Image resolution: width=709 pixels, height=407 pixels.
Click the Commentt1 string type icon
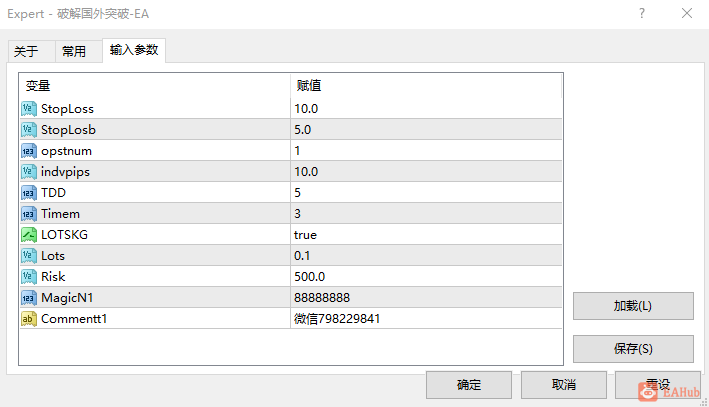29,318
